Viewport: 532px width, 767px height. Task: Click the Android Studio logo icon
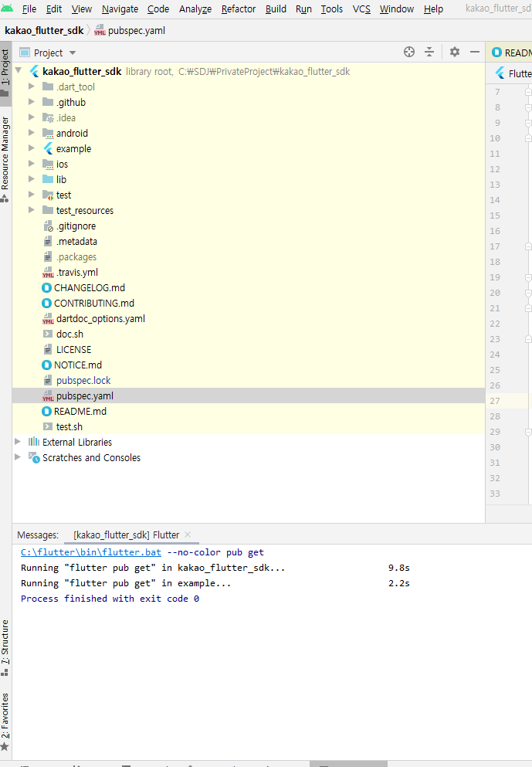point(7,8)
